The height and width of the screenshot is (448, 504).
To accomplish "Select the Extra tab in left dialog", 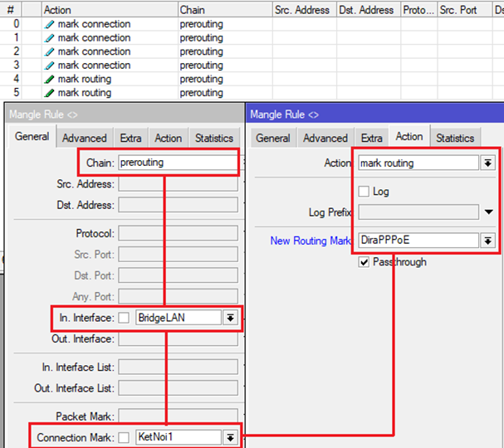I will [130, 139].
